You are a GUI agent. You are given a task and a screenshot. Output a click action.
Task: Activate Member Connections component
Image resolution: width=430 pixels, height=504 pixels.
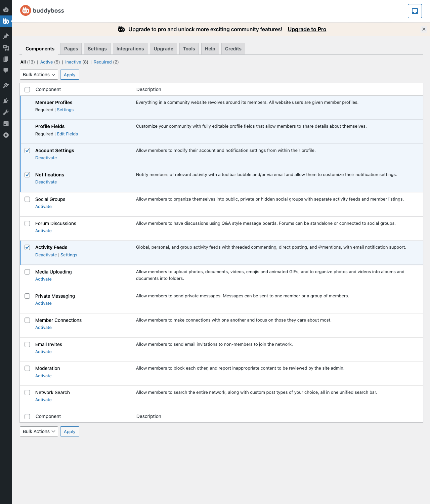click(43, 328)
